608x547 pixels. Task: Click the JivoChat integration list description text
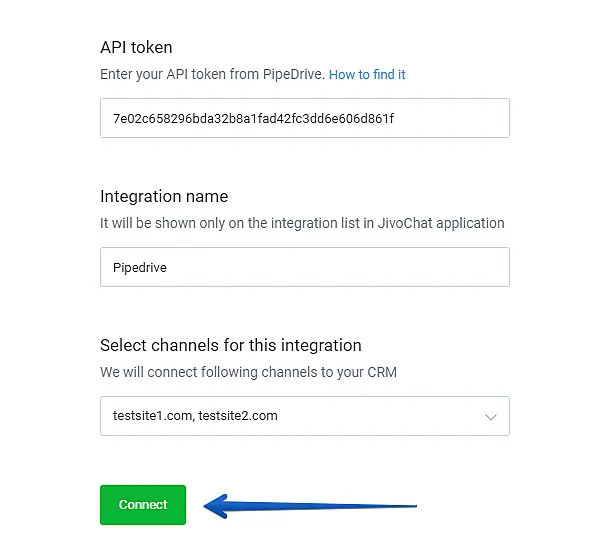[x=302, y=223]
